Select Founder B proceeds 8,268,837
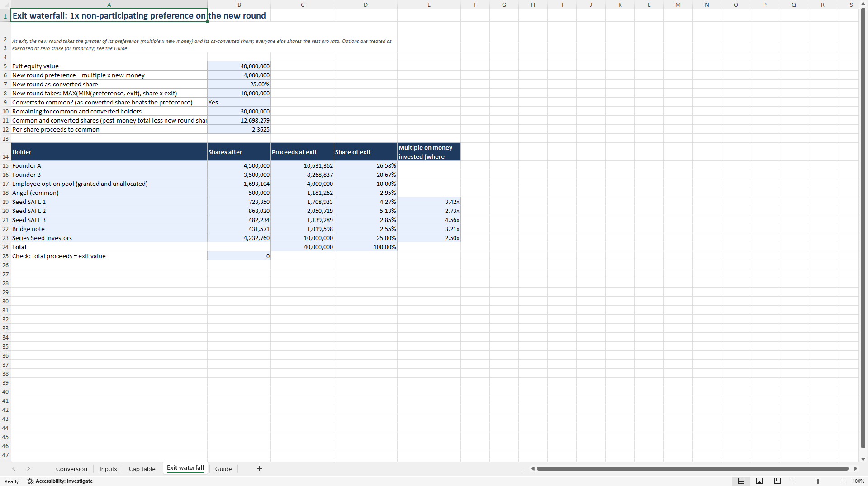Screen dimensions: 868x486 (x=303, y=175)
